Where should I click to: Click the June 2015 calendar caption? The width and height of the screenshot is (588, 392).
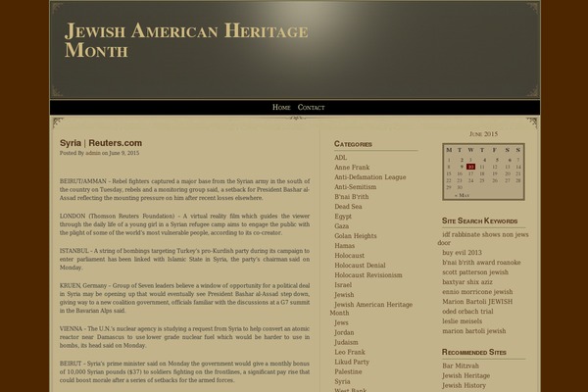click(483, 134)
